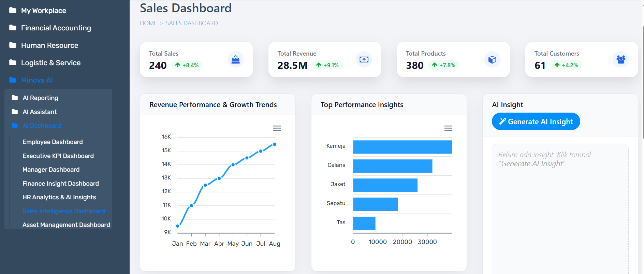644x274 pixels.
Task: Open the Top Performance Insights chart menu
Action: pos(448,128)
